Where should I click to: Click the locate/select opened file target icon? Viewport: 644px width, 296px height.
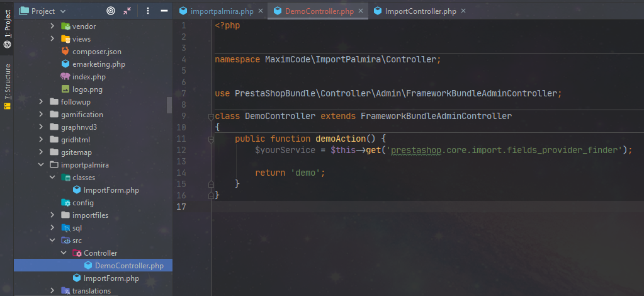pyautogui.click(x=111, y=11)
